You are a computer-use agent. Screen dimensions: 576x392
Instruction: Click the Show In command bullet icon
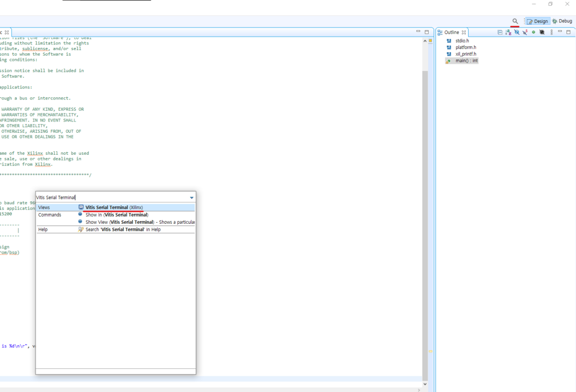point(80,214)
